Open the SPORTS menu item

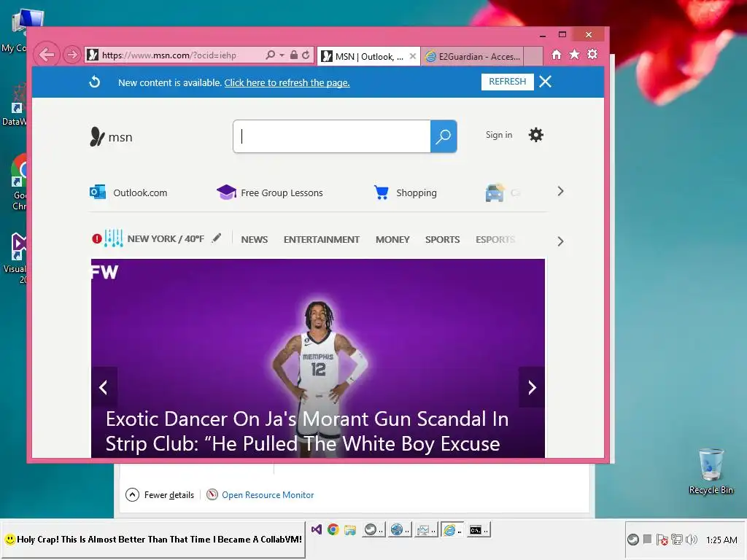(x=443, y=239)
